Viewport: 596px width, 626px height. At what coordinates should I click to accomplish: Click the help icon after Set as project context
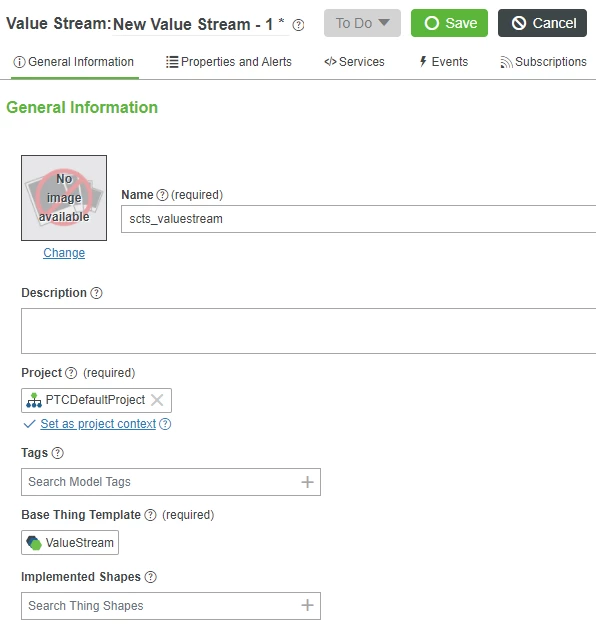coord(165,424)
